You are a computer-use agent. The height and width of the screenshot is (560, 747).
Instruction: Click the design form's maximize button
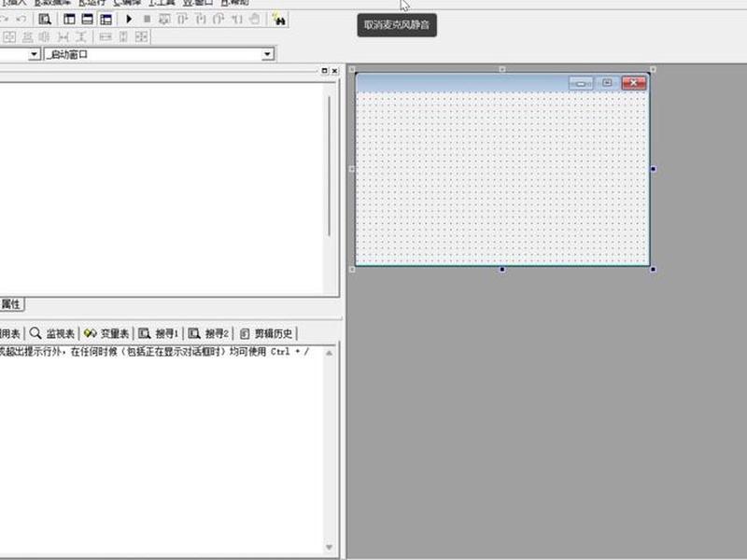(x=607, y=83)
